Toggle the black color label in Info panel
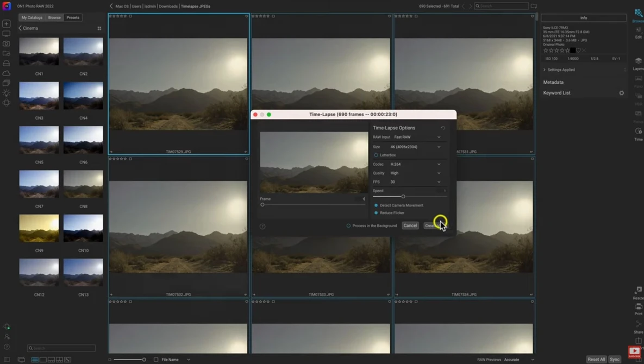 [573, 51]
